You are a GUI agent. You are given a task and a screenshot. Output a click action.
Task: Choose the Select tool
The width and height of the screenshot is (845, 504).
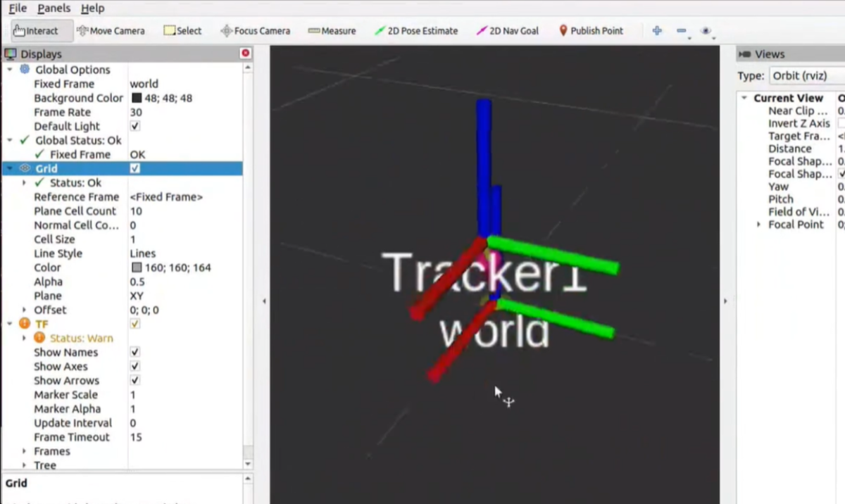click(182, 31)
